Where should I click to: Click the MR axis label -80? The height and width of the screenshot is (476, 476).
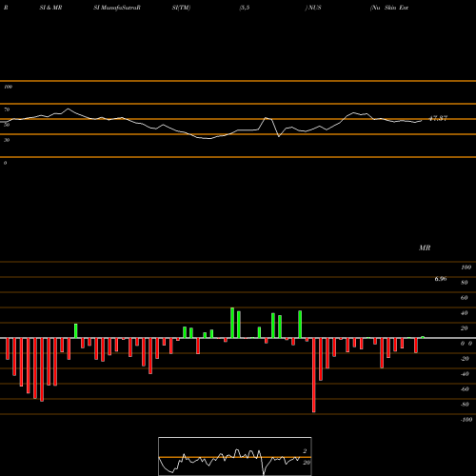tap(465, 405)
